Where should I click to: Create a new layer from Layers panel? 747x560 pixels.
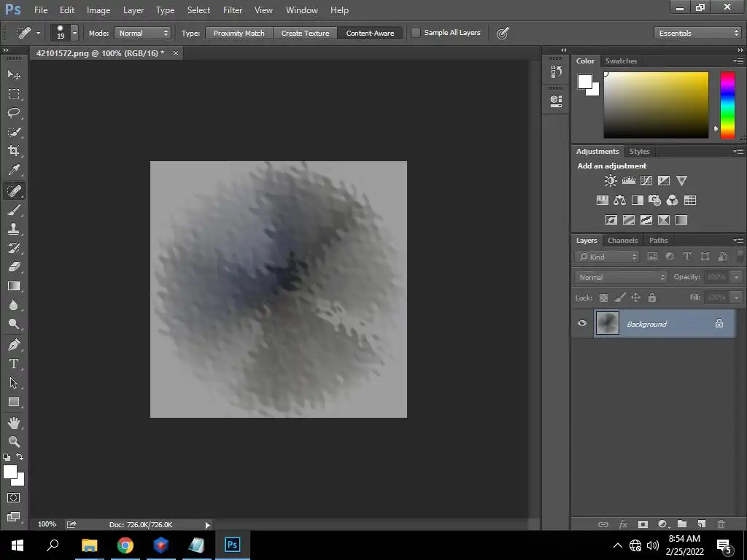click(701, 524)
